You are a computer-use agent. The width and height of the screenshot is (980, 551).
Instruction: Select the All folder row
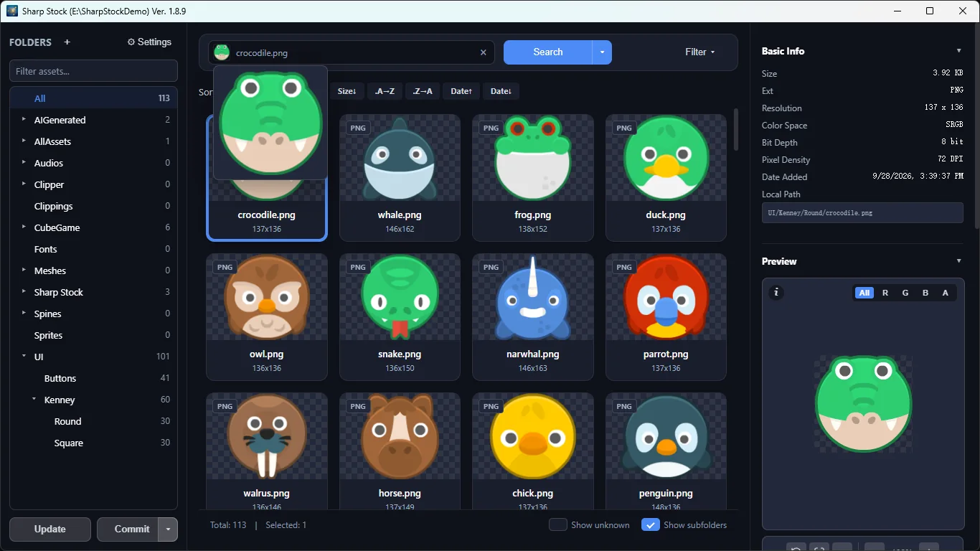tap(93, 98)
